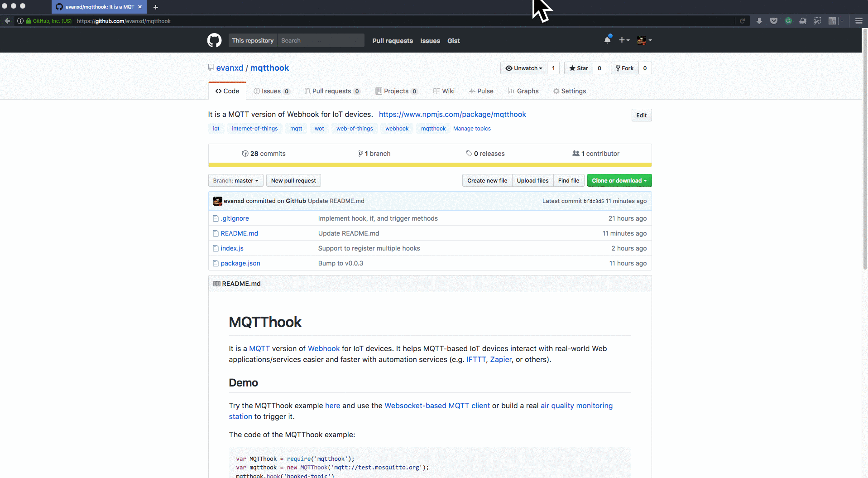Select the web-of-things topic tag
Image resolution: width=868 pixels, height=478 pixels.
[355, 129]
